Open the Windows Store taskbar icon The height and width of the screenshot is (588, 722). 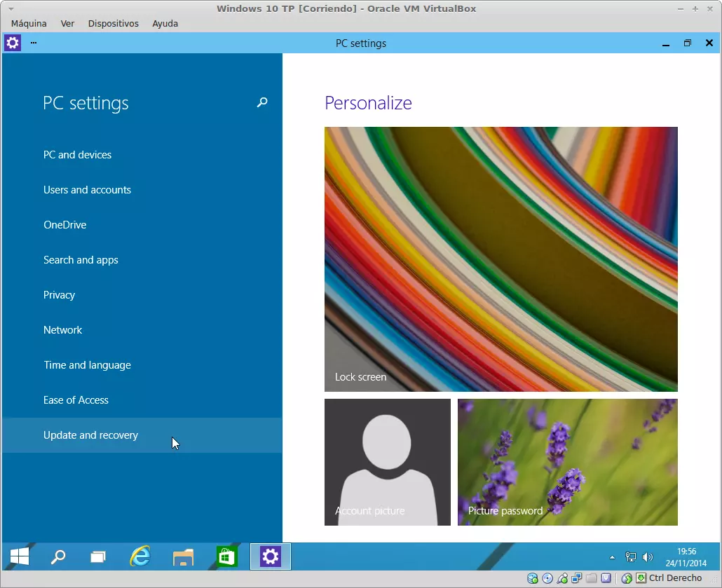pyautogui.click(x=226, y=557)
